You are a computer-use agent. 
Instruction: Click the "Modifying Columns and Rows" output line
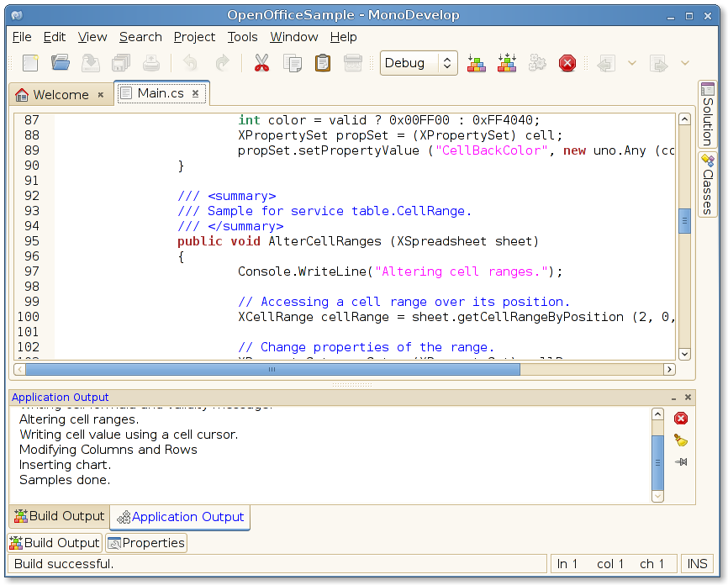click(108, 450)
